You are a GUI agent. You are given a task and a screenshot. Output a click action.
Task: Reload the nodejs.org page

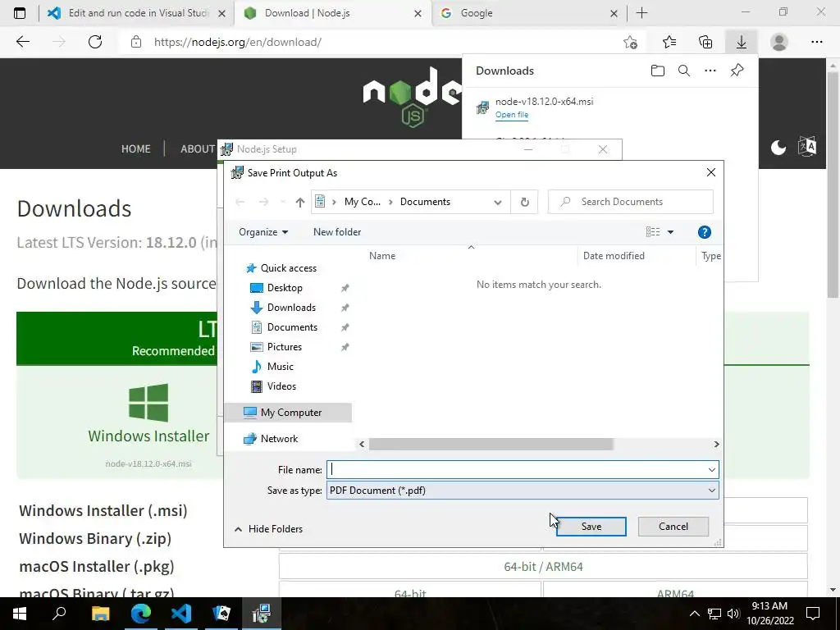[95, 42]
